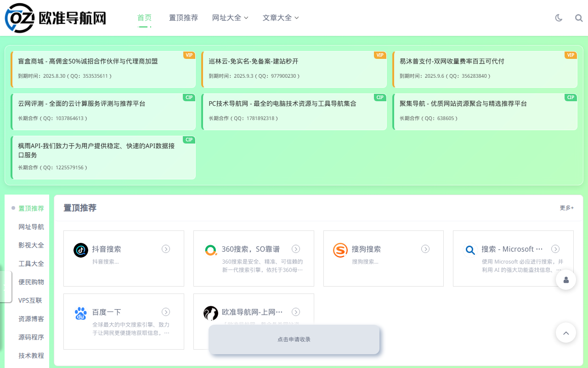
Task: Click VIP badge on 巡林云 card
Action: [380, 55]
